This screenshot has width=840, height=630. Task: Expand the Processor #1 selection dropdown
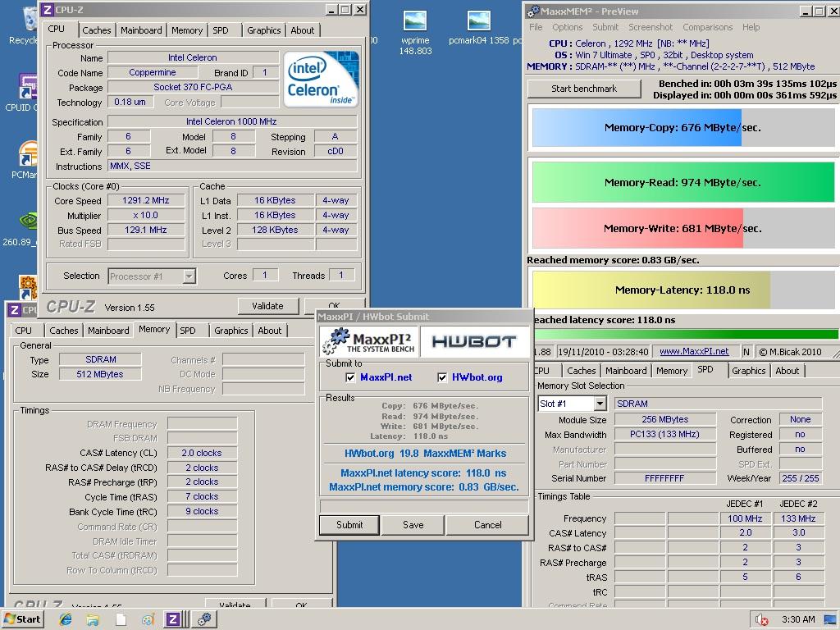click(x=189, y=276)
